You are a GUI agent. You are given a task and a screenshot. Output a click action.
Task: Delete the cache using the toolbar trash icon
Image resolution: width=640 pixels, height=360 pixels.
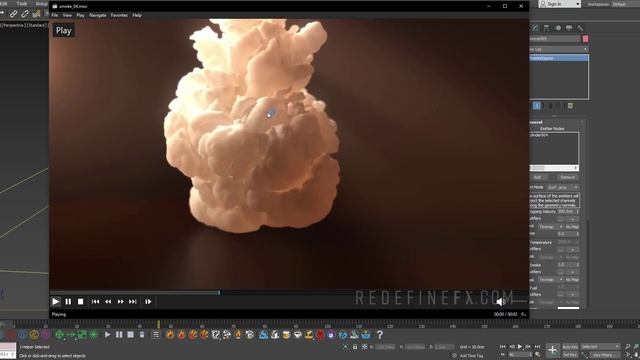tap(142, 335)
